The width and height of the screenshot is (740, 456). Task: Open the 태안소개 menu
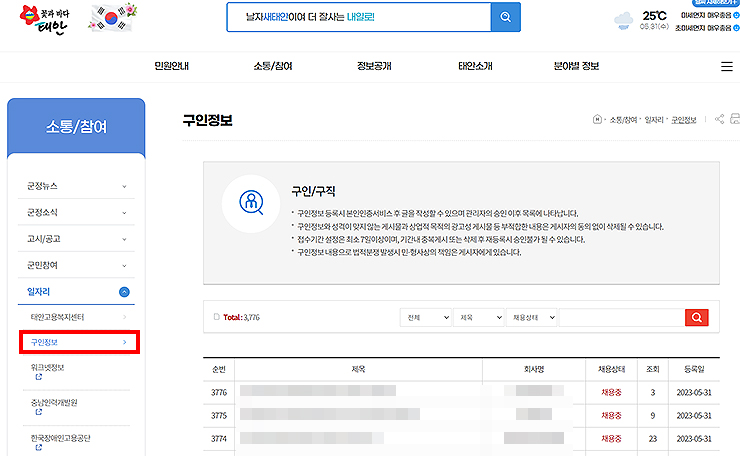tap(475, 66)
